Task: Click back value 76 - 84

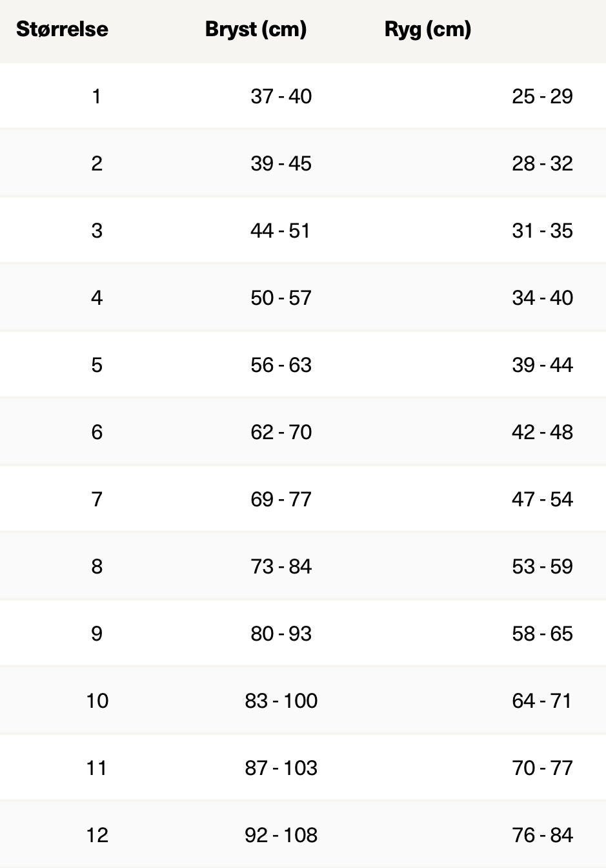Action: point(542,835)
